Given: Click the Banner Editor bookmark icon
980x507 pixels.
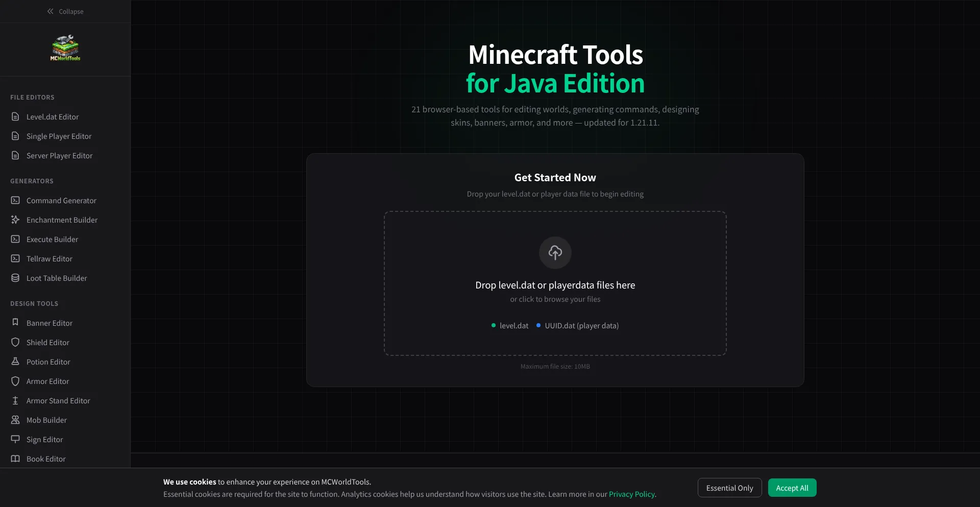Looking at the screenshot, I should pos(15,323).
